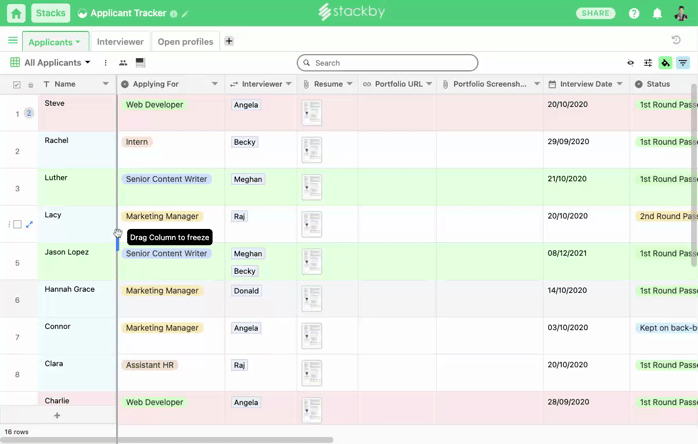Click the Becky chip in Jason Lopez row
This screenshot has width=698, height=444.
(x=244, y=271)
